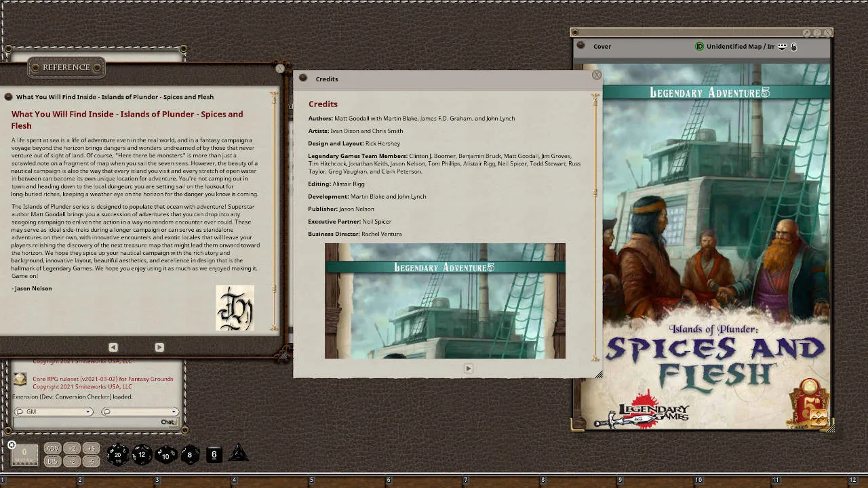Apply the +2 modifier button
This screenshot has height=488, width=868.
72,449
